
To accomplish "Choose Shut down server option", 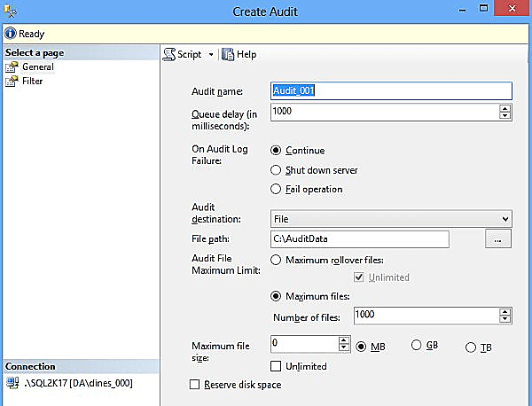I will [x=276, y=169].
